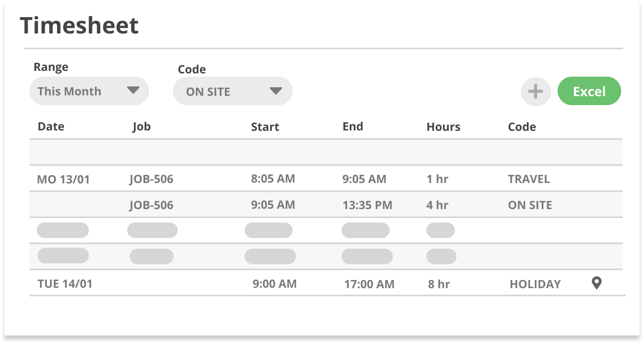644x344 pixels.
Task: Click the Job column header
Action: click(x=141, y=127)
